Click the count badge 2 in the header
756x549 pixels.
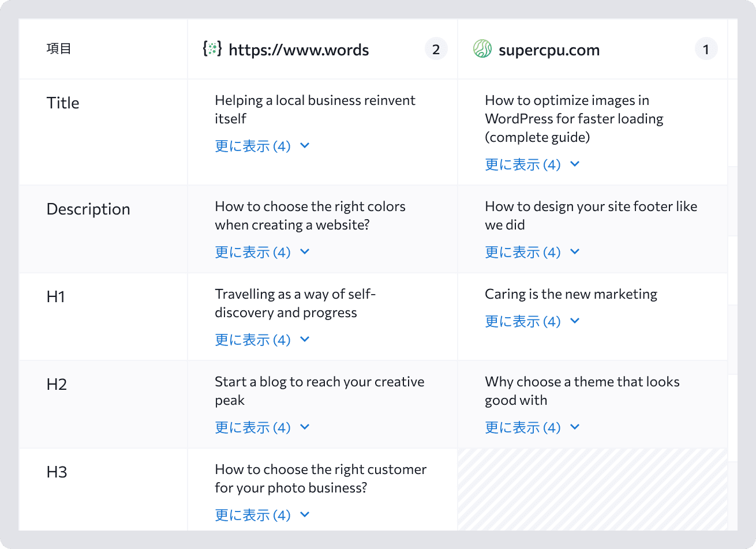(x=436, y=49)
